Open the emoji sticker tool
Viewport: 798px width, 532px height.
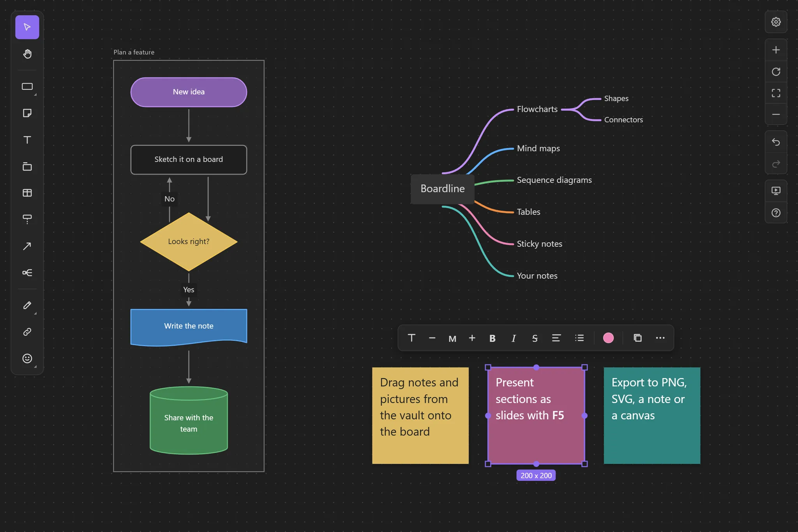tap(27, 359)
